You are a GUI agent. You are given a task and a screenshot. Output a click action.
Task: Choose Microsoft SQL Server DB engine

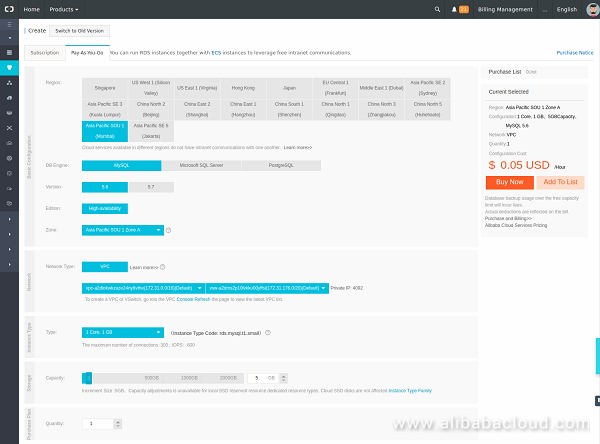coord(201,165)
